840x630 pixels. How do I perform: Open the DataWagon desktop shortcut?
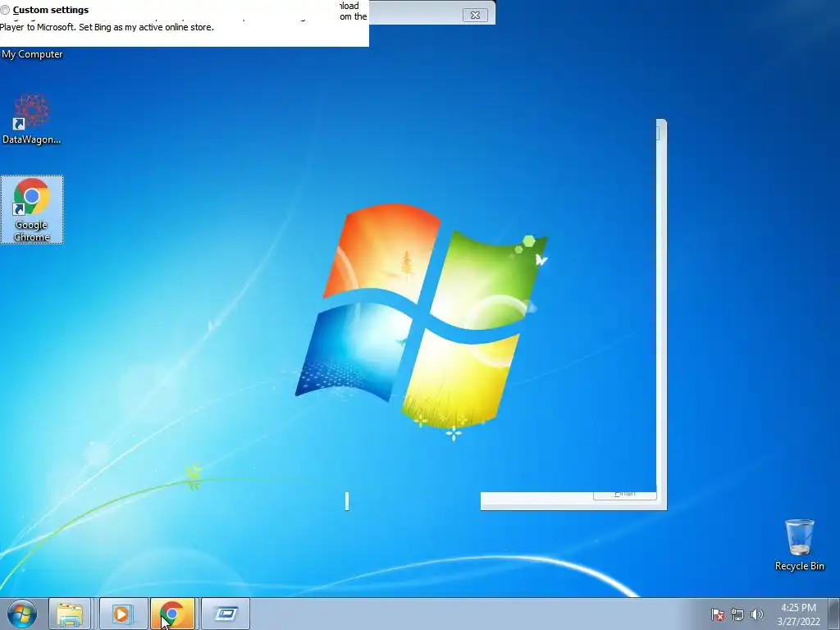[32, 119]
